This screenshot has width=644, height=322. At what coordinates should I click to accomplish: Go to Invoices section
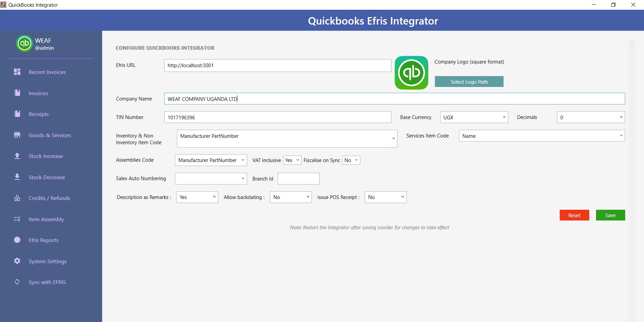coord(38,93)
